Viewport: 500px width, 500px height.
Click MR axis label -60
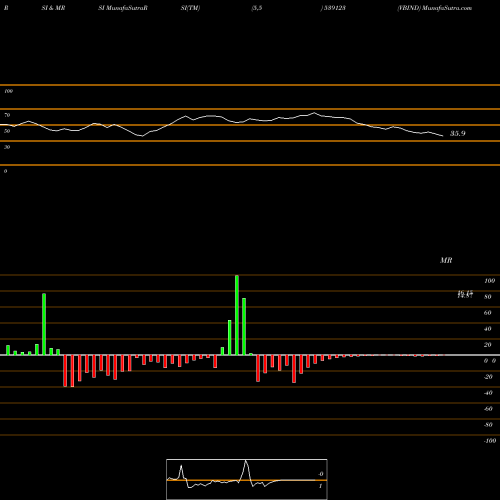click(488, 409)
